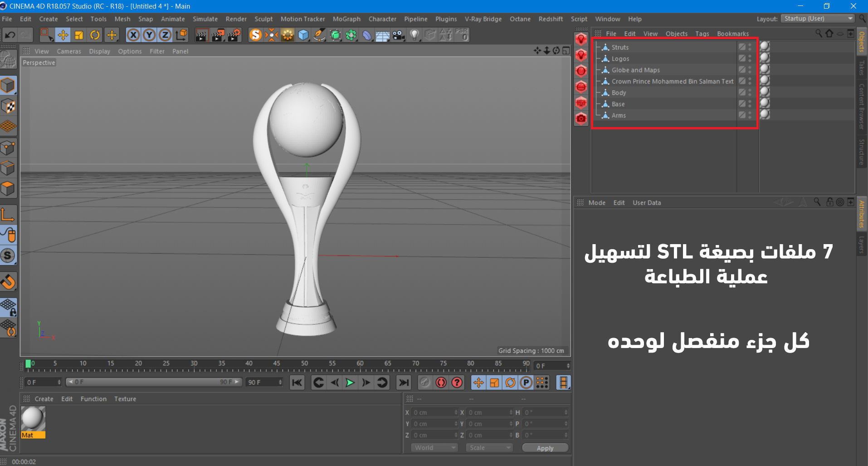Add a Light object
868x466 pixels.
pos(414,35)
